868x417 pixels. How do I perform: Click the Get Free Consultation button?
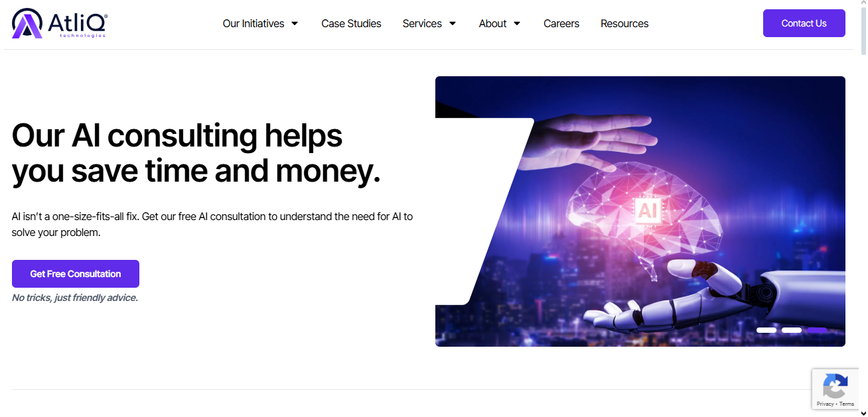(76, 274)
